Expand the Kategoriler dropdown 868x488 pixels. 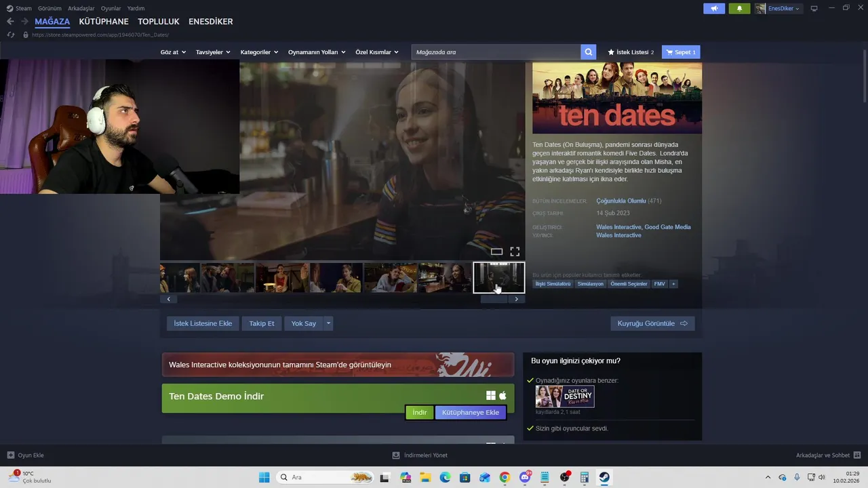259,52
